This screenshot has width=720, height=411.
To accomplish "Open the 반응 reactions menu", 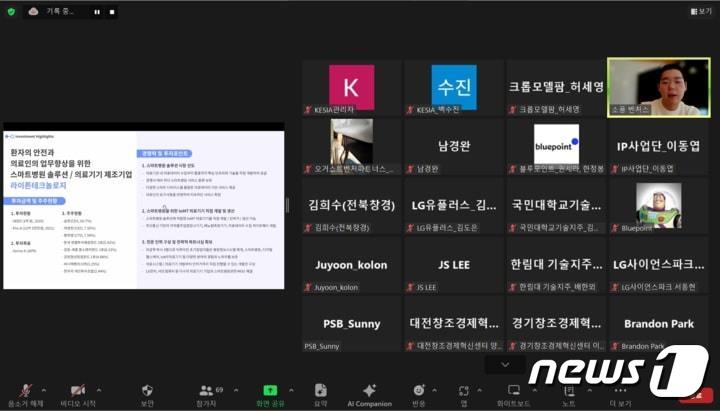I will pos(419,395).
